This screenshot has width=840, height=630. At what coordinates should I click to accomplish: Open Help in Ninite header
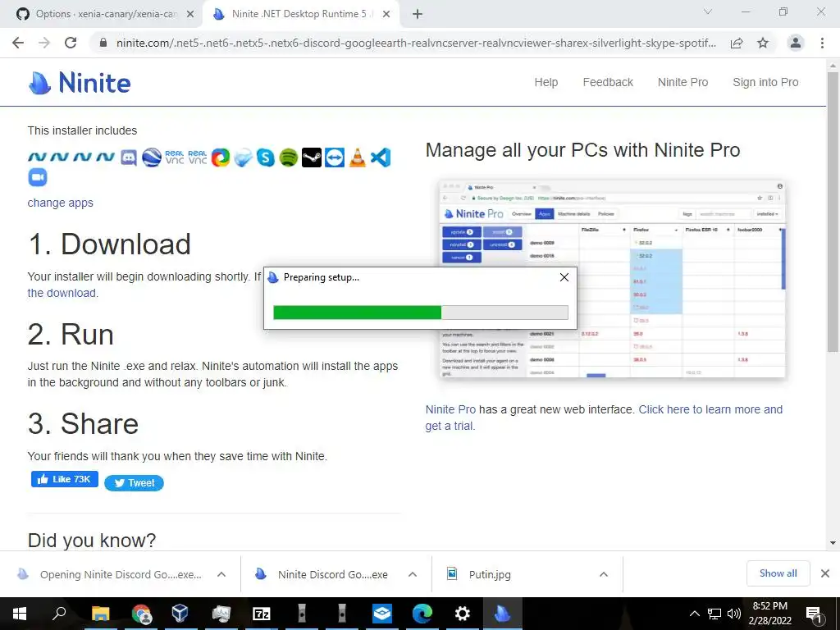(x=546, y=83)
